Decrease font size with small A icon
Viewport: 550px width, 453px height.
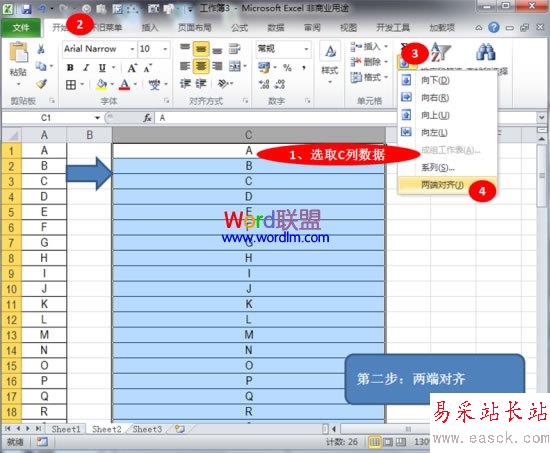pos(148,68)
